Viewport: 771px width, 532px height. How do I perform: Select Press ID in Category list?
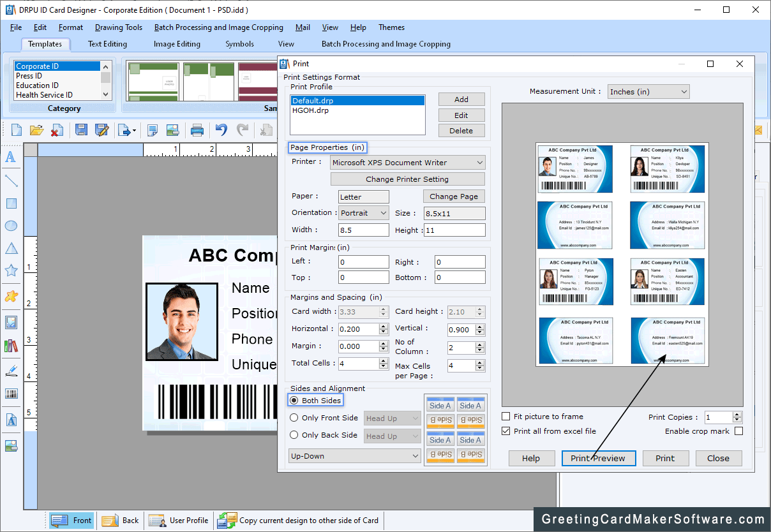coord(57,76)
